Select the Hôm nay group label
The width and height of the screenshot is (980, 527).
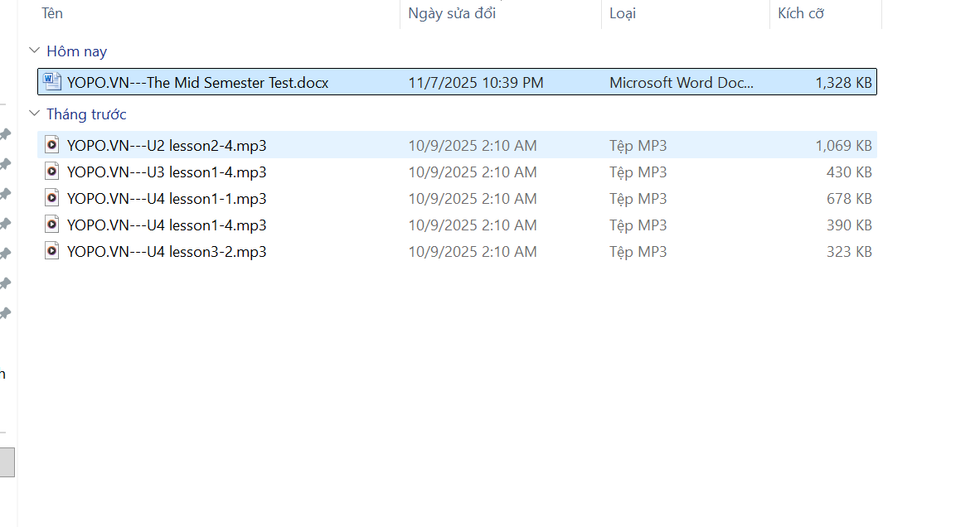coord(77,51)
